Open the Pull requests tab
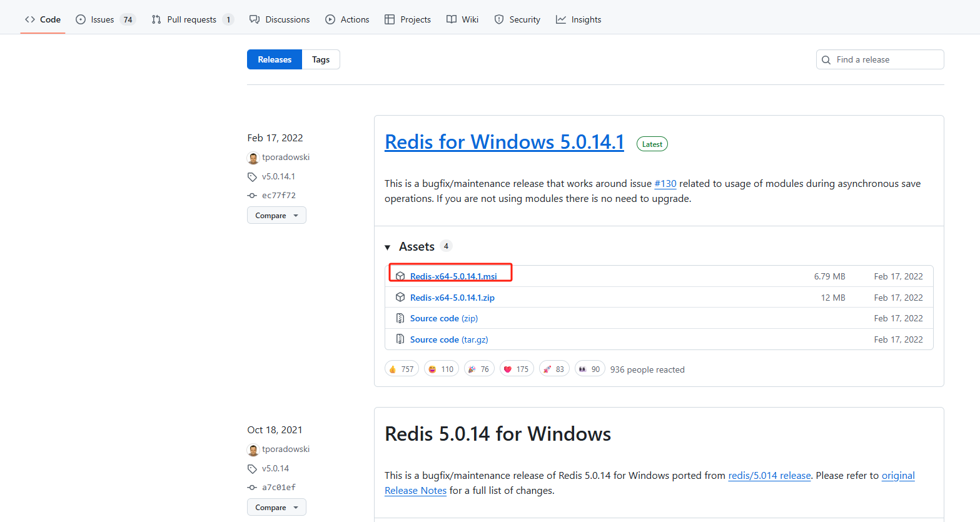This screenshot has width=980, height=522. tap(193, 19)
